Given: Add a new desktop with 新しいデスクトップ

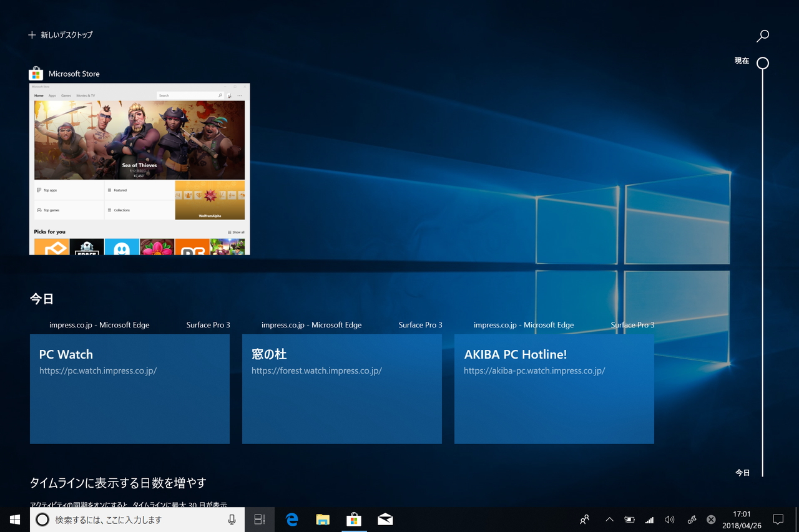Looking at the screenshot, I should (61, 35).
